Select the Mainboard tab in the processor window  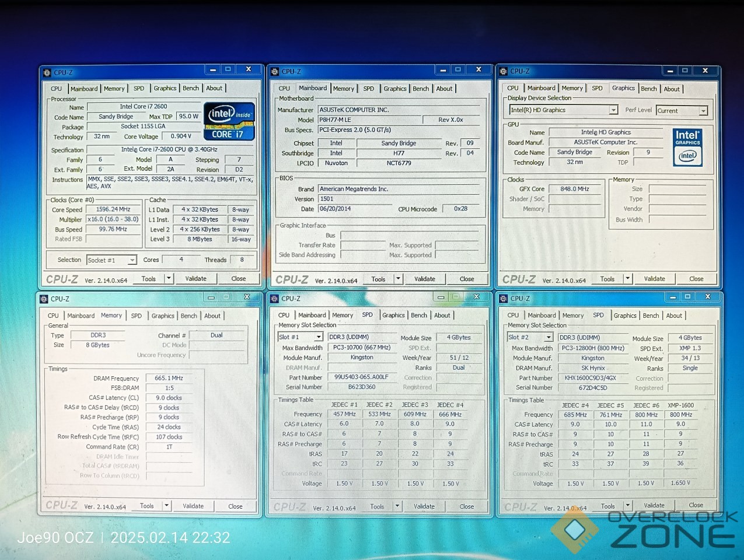(84, 89)
